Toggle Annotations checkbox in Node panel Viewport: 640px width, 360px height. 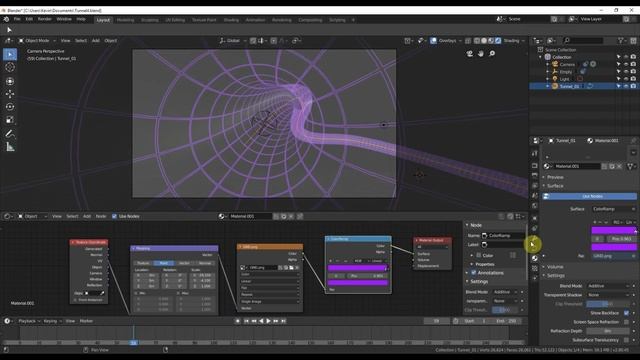click(x=474, y=273)
